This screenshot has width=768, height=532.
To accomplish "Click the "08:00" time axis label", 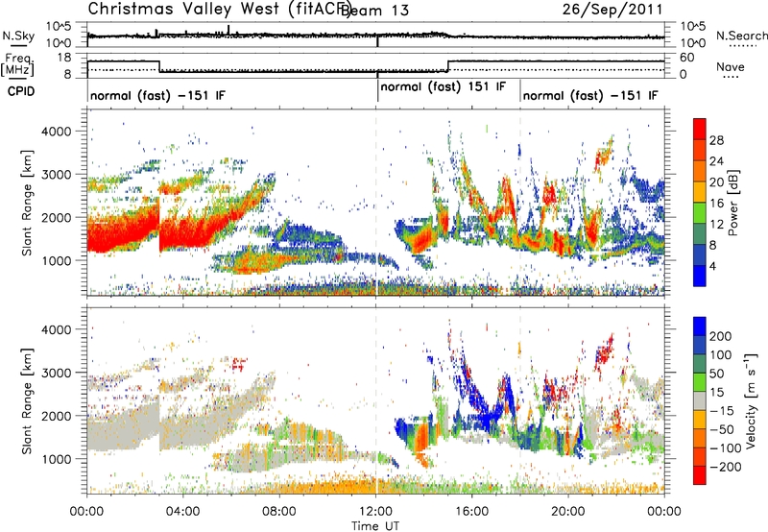I will [279, 512].
